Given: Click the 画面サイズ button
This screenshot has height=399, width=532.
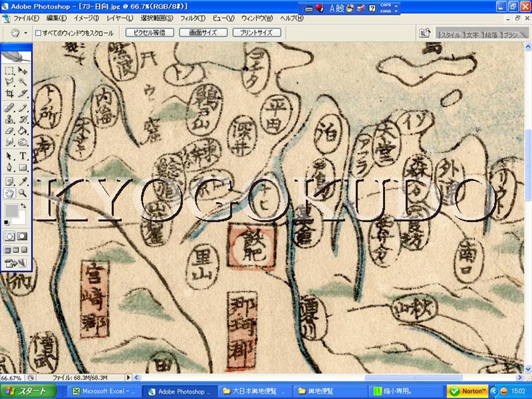Looking at the screenshot, I should 203,33.
